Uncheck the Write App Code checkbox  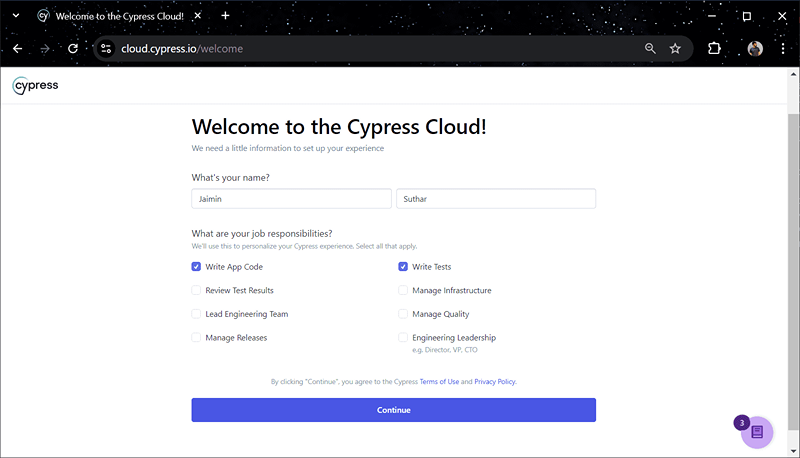(x=196, y=266)
